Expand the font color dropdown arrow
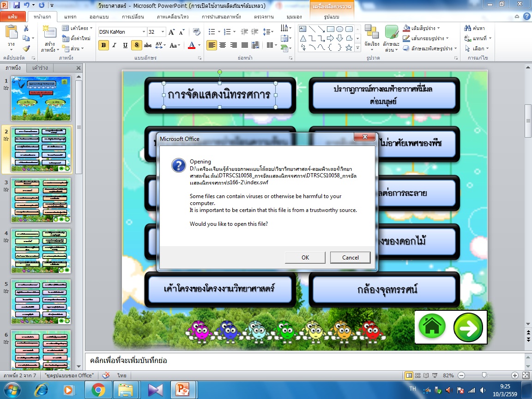The width and height of the screenshot is (532, 399). coord(199,45)
